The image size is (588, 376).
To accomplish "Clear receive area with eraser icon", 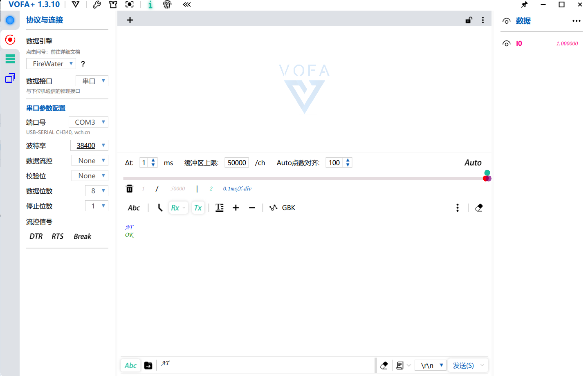I will click(x=479, y=208).
